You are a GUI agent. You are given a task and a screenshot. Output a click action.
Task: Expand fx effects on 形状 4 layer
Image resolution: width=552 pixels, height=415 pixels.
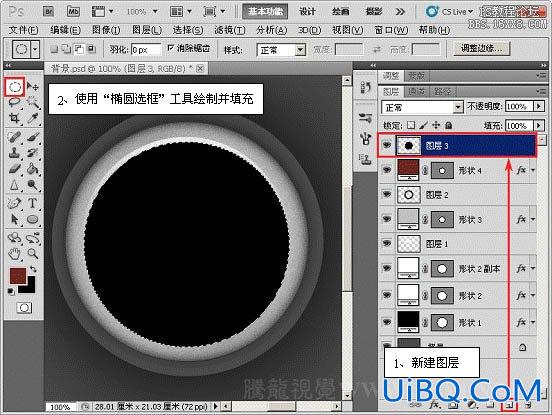[x=533, y=170]
